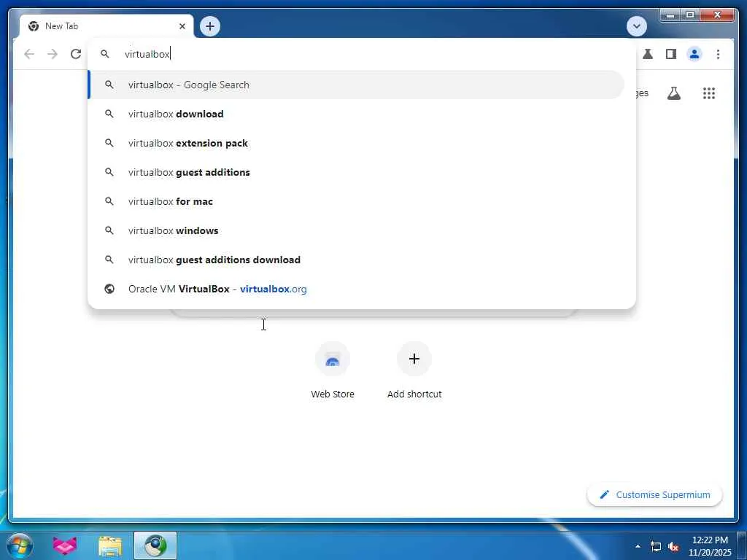747x560 pixels.
Task: Click search icon beside 'virtualbox windows'
Action: point(109,230)
